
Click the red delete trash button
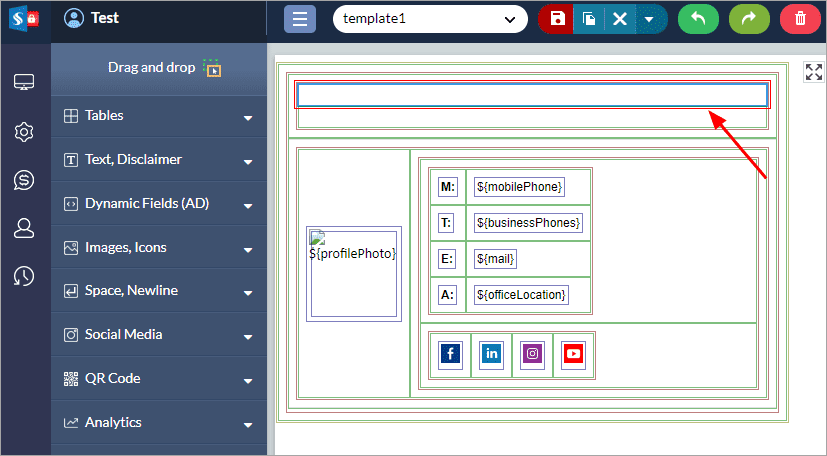(799, 19)
